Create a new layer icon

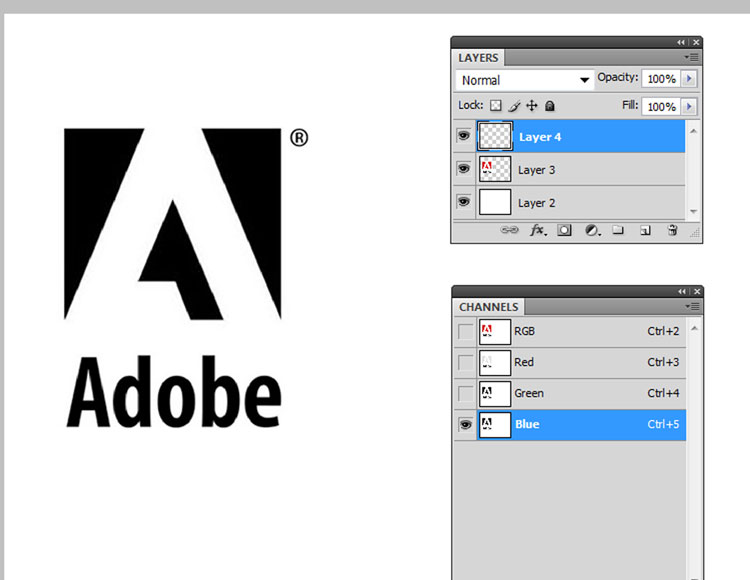pyautogui.click(x=645, y=230)
